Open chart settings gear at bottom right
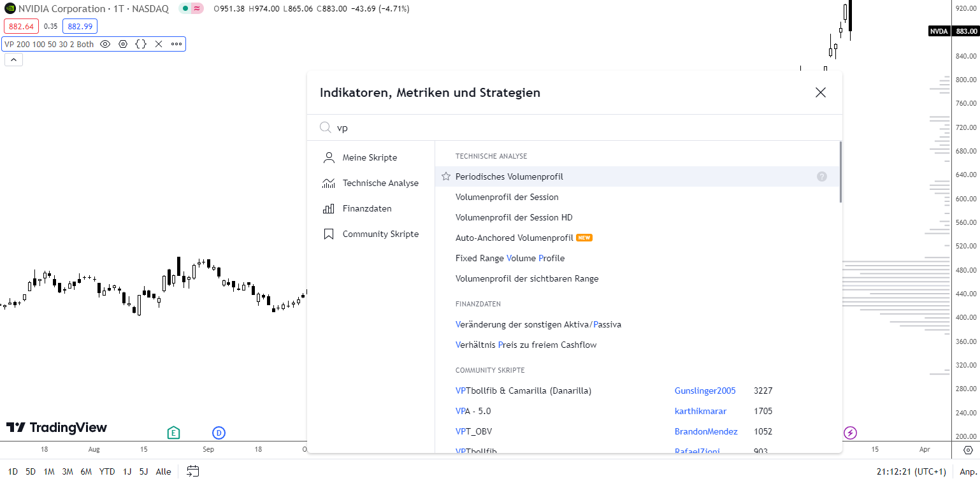Viewport: 980px width, 481px height. point(968,450)
